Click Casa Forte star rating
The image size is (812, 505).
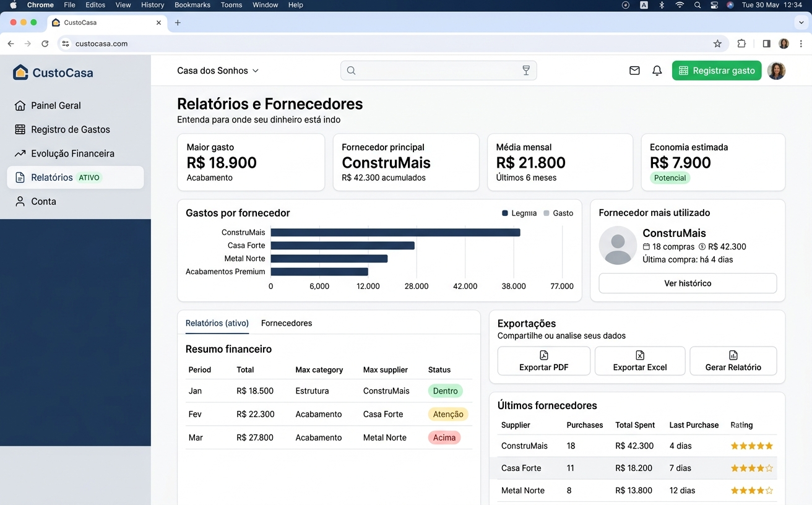tap(752, 468)
